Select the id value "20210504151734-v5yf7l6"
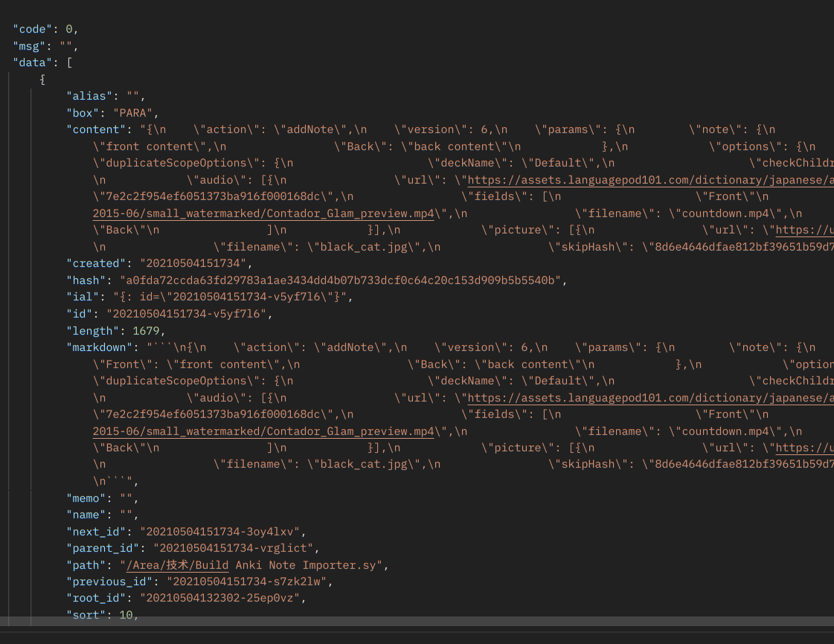The width and height of the screenshot is (834, 644). tap(186, 315)
